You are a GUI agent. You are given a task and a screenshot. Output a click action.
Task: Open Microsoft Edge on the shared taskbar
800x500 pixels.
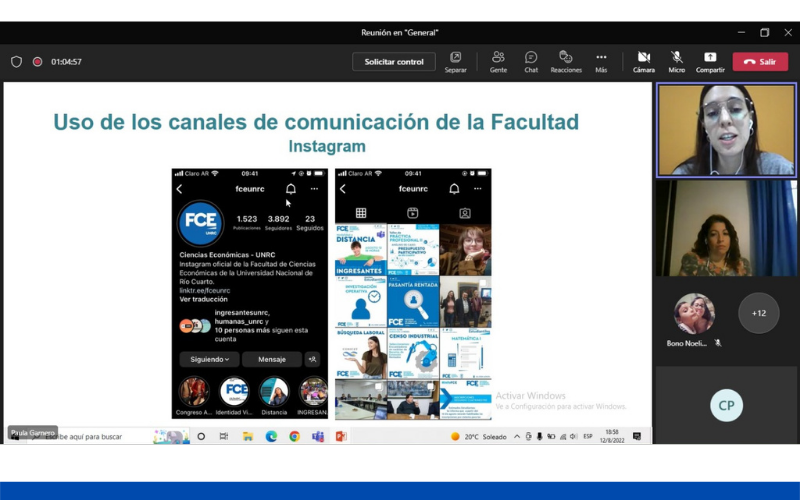coord(271,436)
